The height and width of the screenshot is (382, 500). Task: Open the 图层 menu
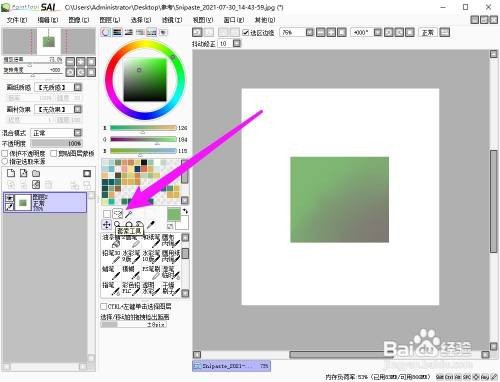(110, 20)
